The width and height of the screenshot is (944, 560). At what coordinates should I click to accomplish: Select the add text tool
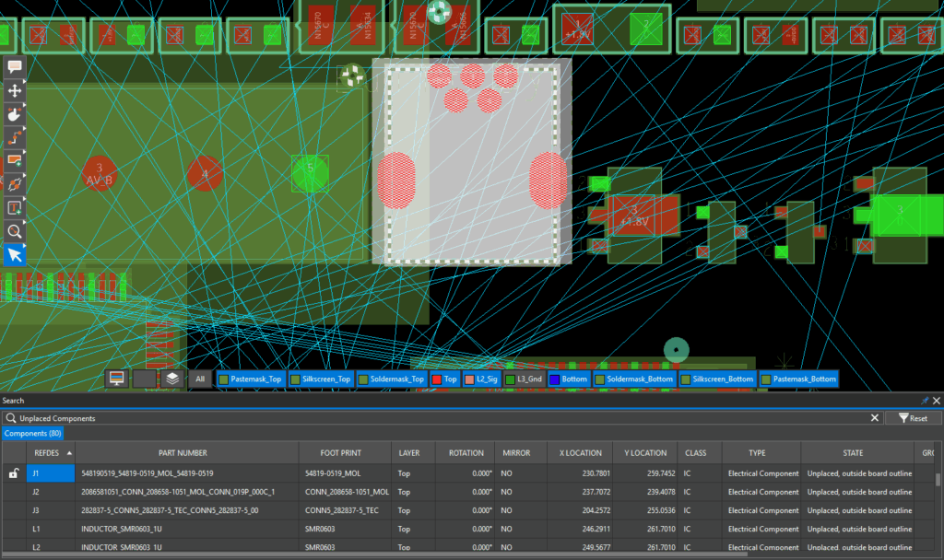coord(13,208)
